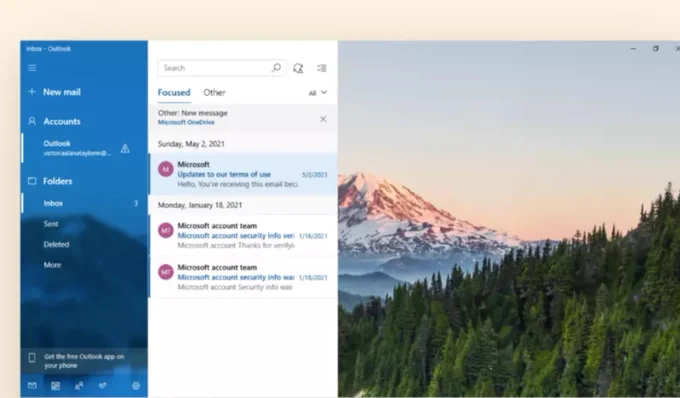Viewport: 680px width, 398px height.
Task: Minimize the Outlook window
Action: [x=633, y=49]
